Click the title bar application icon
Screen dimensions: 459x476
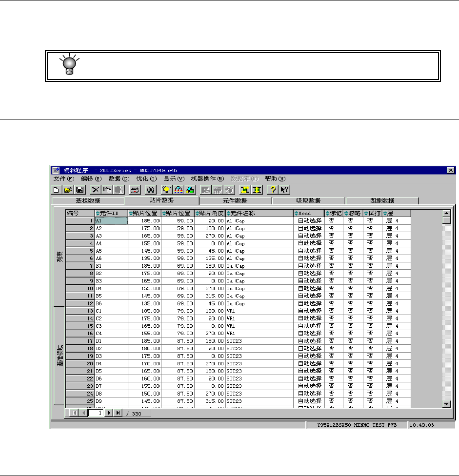click(x=56, y=170)
